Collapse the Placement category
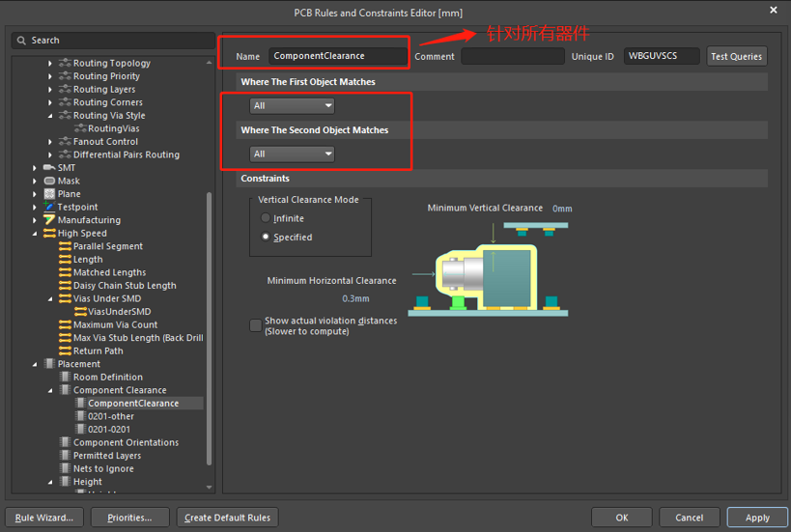Image resolution: width=791 pixels, height=532 pixels. point(35,364)
